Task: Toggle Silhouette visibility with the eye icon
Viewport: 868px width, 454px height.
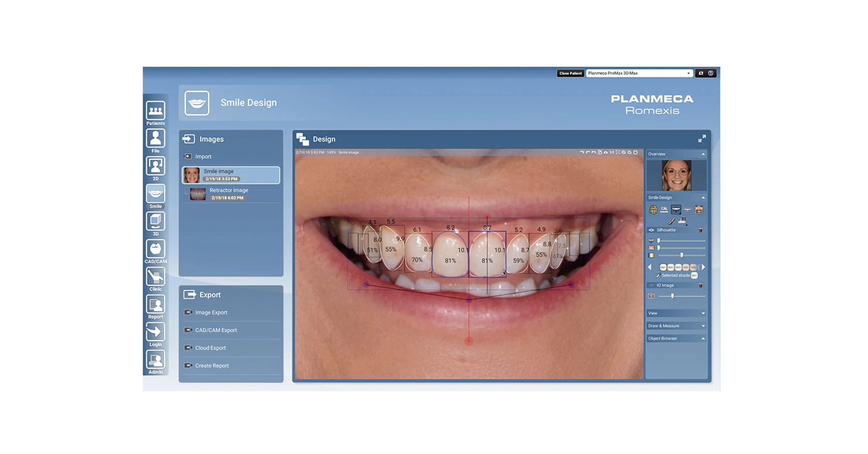Action: [x=652, y=230]
